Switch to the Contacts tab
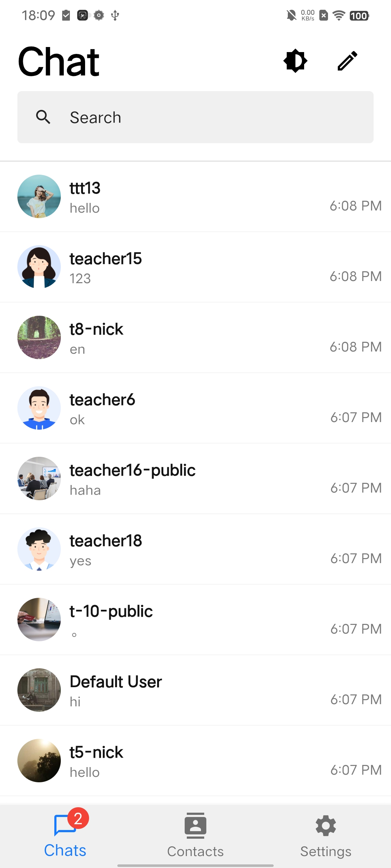The height and width of the screenshot is (868, 391). [195, 835]
